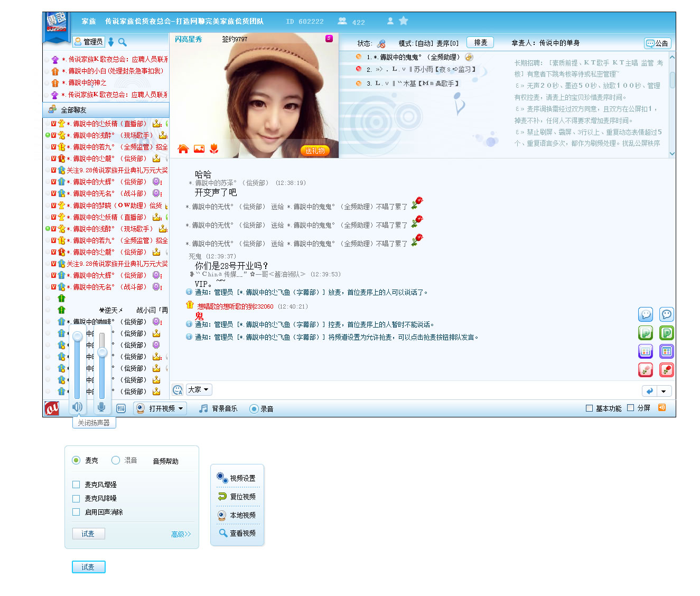The height and width of the screenshot is (596, 700).
Task: Click the 闪亮星秀 video portrait
Action: 254,96
